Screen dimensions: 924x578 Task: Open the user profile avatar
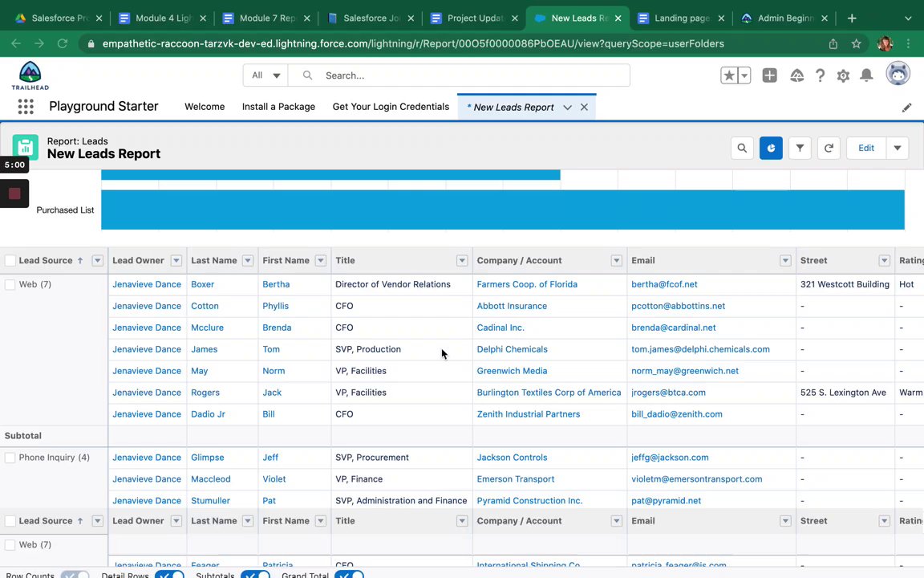[898, 74]
